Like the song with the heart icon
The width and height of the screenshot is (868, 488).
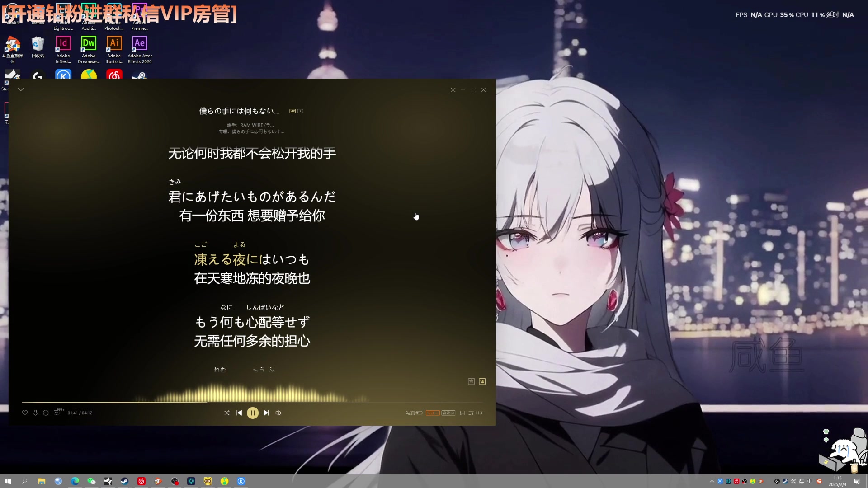pyautogui.click(x=25, y=413)
